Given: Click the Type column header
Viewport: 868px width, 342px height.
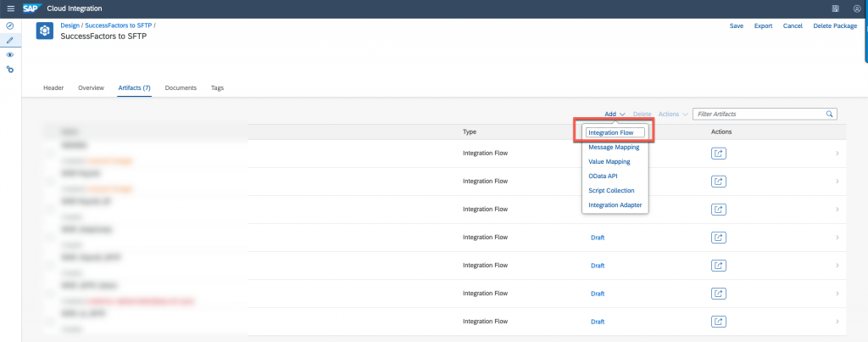Looking at the screenshot, I should pyautogui.click(x=470, y=132).
